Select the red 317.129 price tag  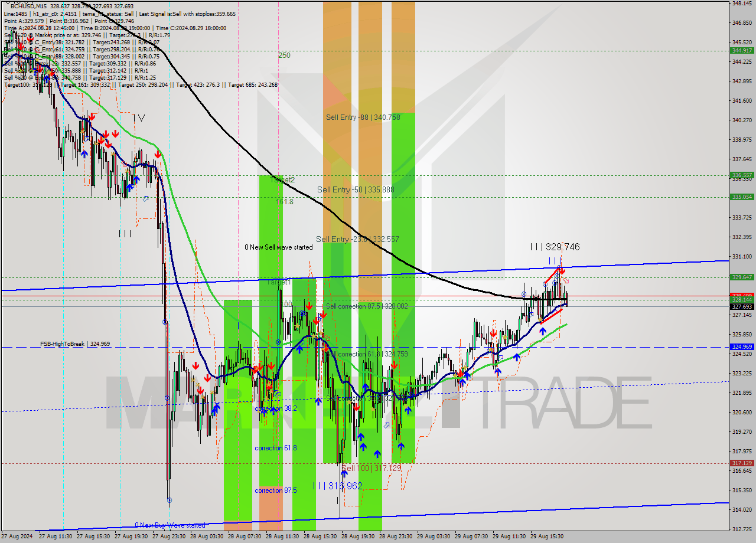coord(742,463)
